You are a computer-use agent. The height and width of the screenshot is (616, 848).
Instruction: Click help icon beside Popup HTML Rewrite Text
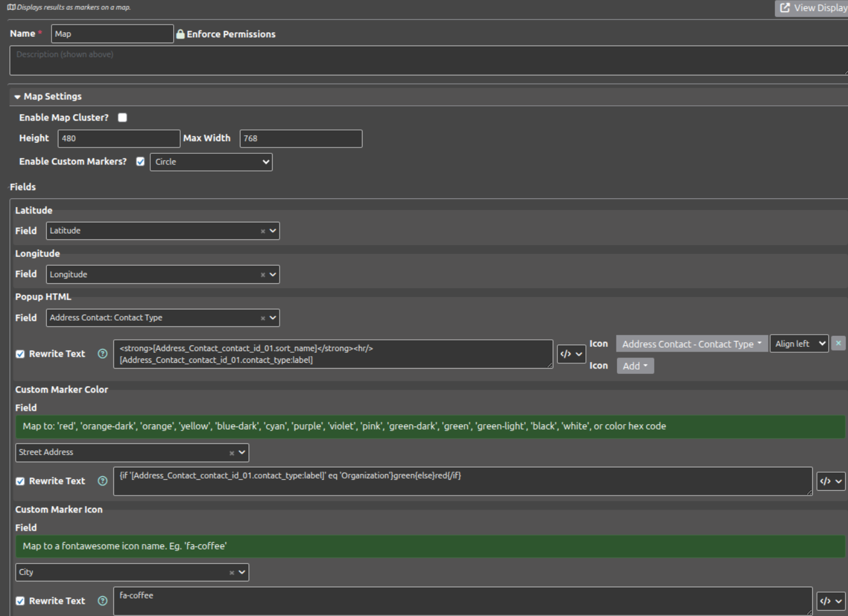click(102, 354)
